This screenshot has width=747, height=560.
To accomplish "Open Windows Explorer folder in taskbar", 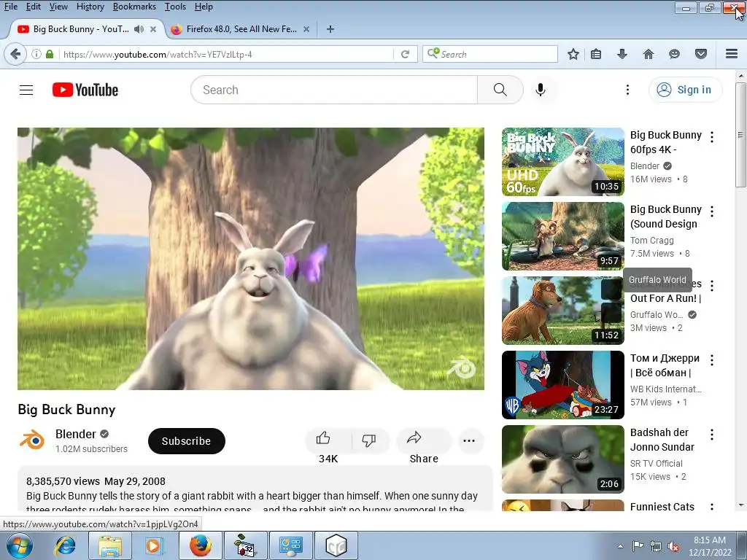I will coord(110,546).
